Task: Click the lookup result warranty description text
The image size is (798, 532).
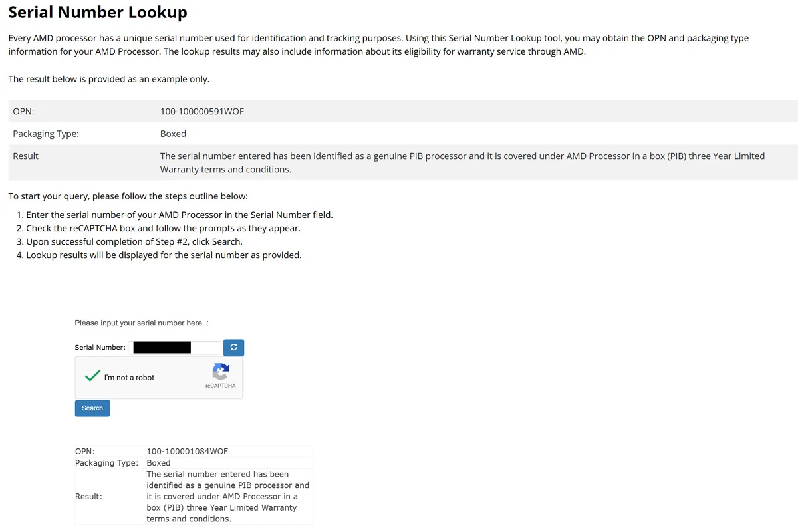Action: [228, 497]
